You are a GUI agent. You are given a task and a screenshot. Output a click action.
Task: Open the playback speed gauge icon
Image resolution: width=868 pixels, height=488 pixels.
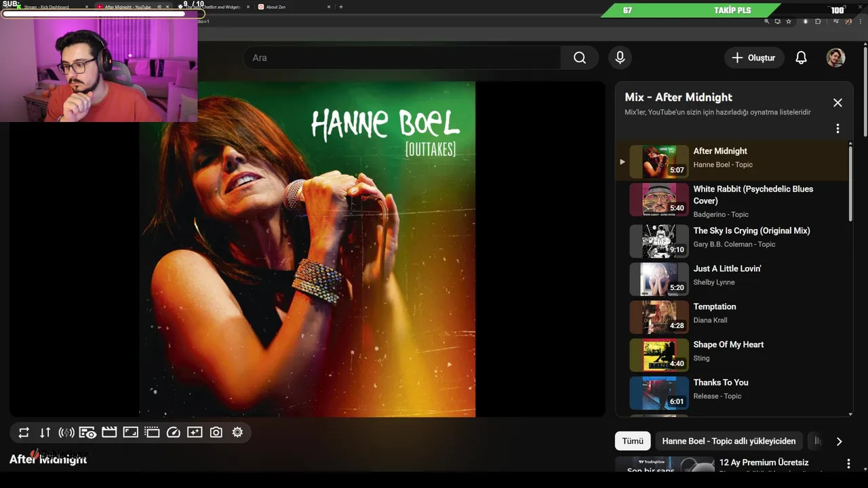coord(174,432)
